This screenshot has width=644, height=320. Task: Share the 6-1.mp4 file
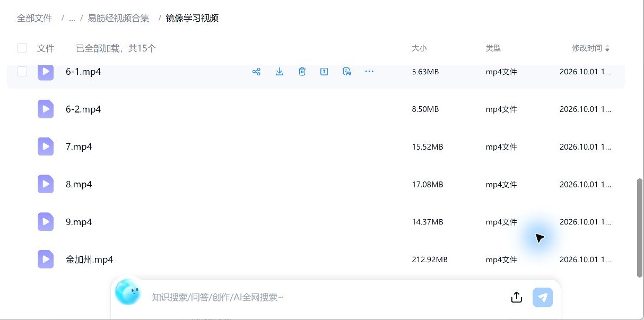(x=256, y=72)
